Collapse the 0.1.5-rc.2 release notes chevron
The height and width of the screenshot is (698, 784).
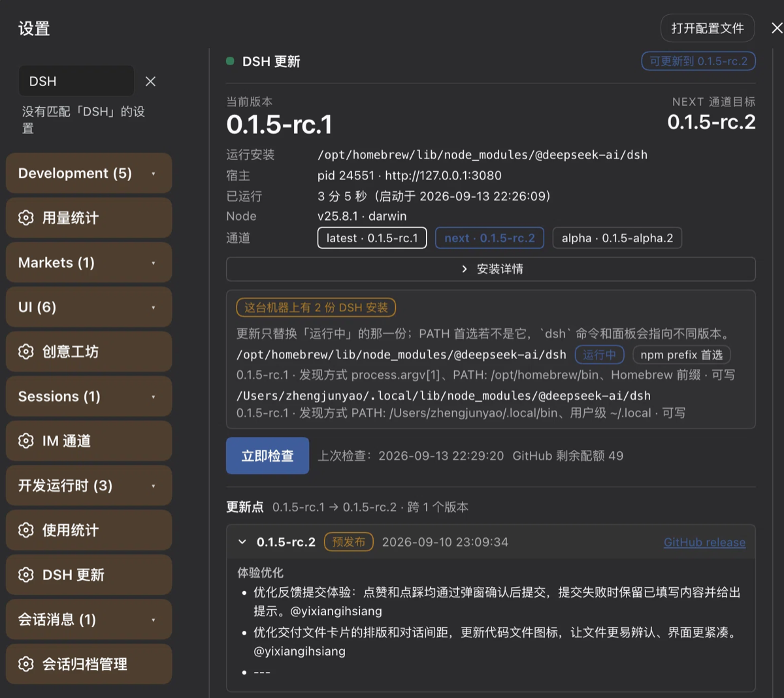(x=242, y=542)
